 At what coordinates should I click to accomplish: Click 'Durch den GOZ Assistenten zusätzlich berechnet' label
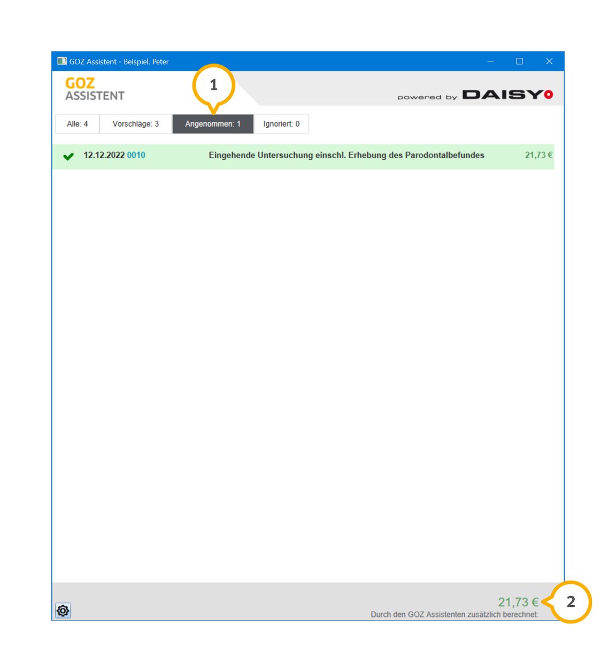[455, 614]
